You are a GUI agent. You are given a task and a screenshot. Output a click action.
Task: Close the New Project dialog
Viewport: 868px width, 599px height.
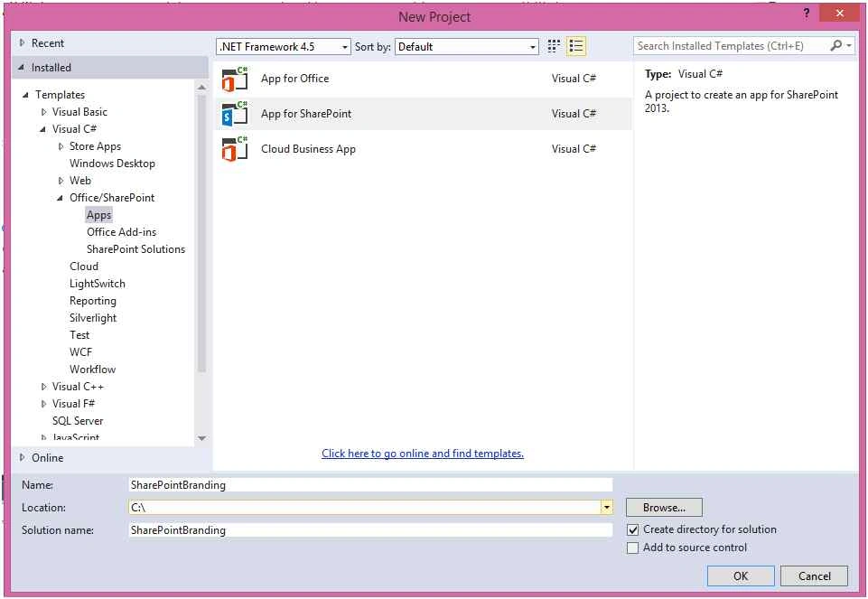[x=839, y=13]
